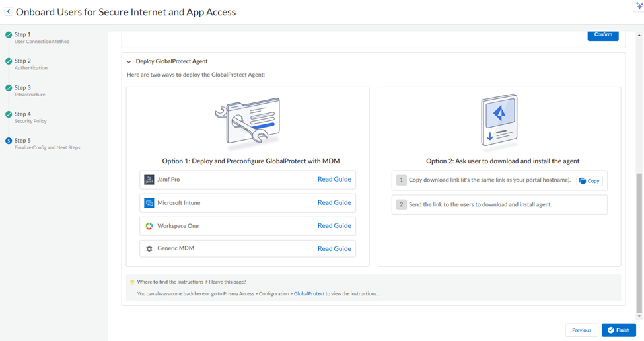This screenshot has height=341, width=644.
Task: Click the Step 5 numbered circle icon
Action: (x=9, y=141)
